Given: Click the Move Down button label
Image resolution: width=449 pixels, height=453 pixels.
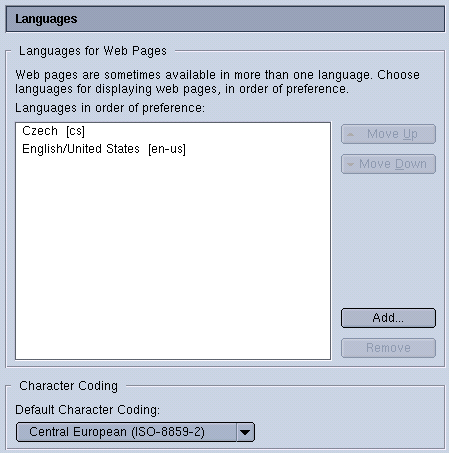Looking at the screenshot, I should pyautogui.click(x=393, y=164).
